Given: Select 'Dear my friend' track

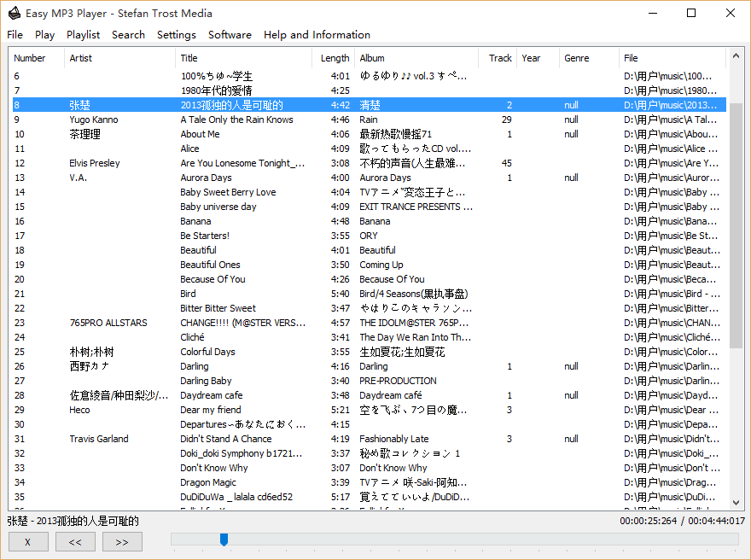Looking at the screenshot, I should 210,410.
